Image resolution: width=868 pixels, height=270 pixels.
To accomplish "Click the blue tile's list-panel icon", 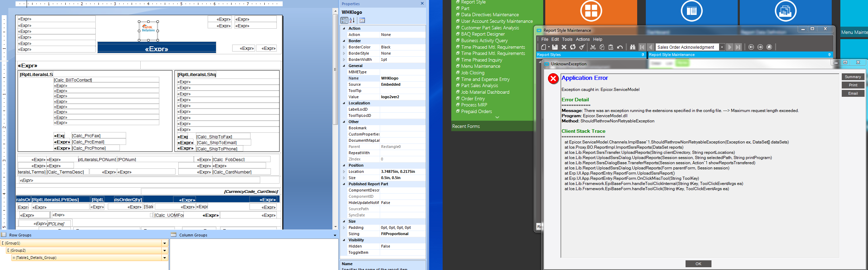I will coord(692,11).
